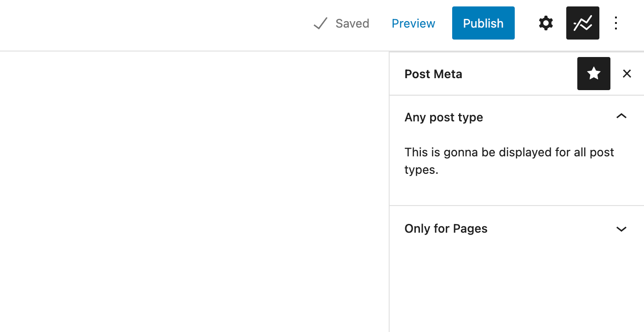The image size is (644, 332).
Task: Click the post types description text
Action: pos(509,161)
